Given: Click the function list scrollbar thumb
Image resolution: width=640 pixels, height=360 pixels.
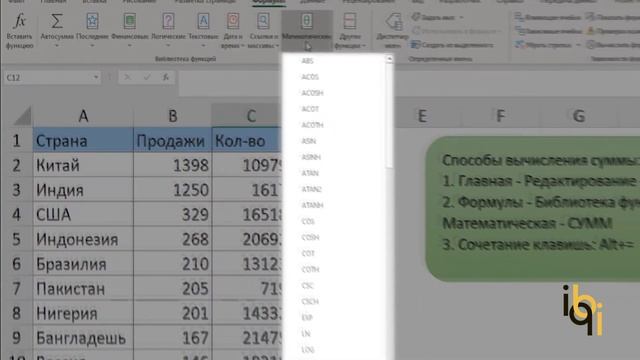Looking at the screenshot, I should pyautogui.click(x=389, y=116).
